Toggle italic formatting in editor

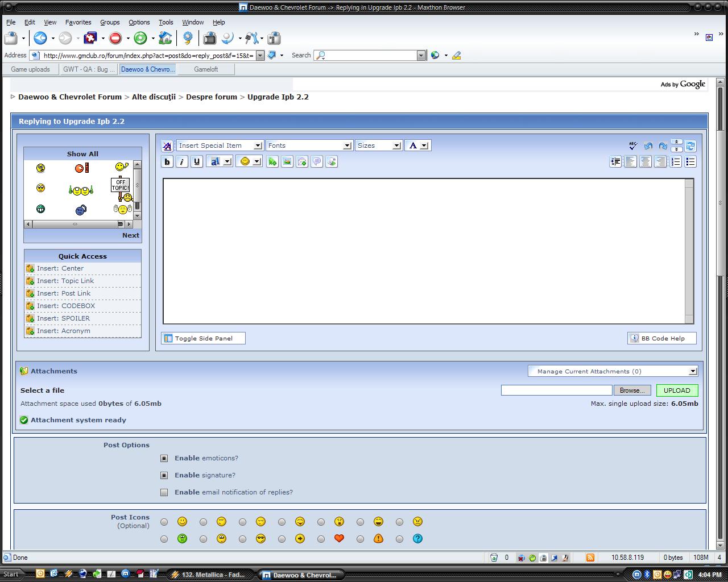click(x=181, y=162)
